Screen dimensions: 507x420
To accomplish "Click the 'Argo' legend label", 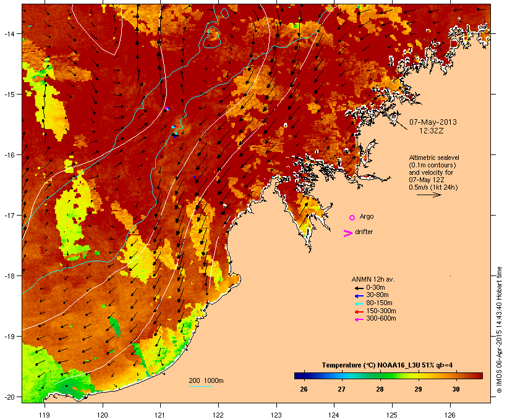I will click(x=367, y=216).
